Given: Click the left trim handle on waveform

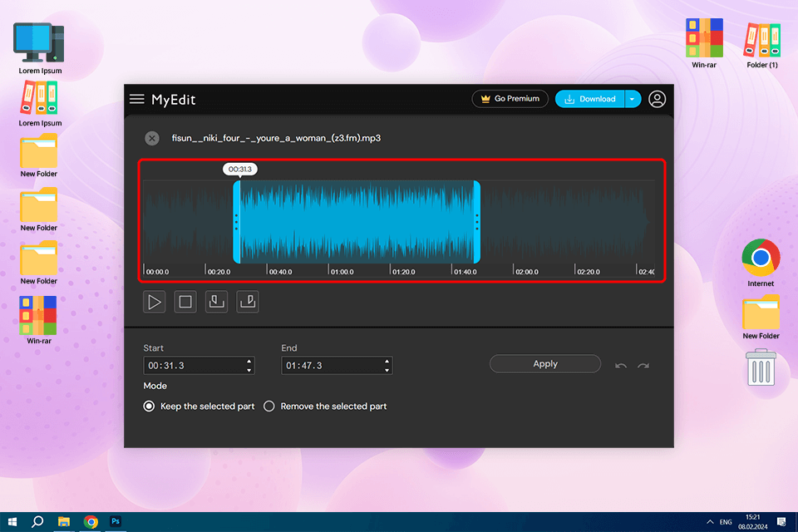Looking at the screenshot, I should (237, 222).
